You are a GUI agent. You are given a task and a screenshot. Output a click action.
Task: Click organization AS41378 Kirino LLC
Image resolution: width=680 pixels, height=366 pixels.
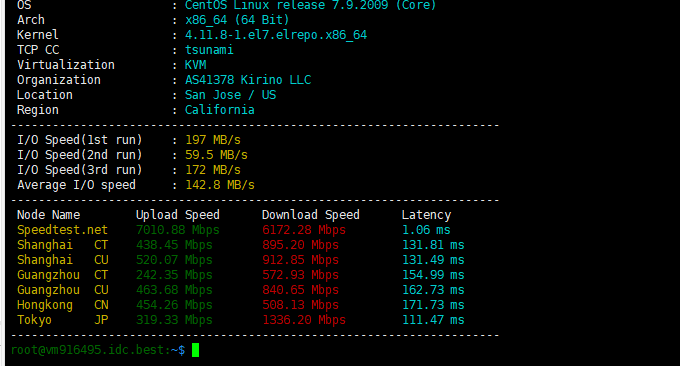pyautogui.click(x=248, y=80)
